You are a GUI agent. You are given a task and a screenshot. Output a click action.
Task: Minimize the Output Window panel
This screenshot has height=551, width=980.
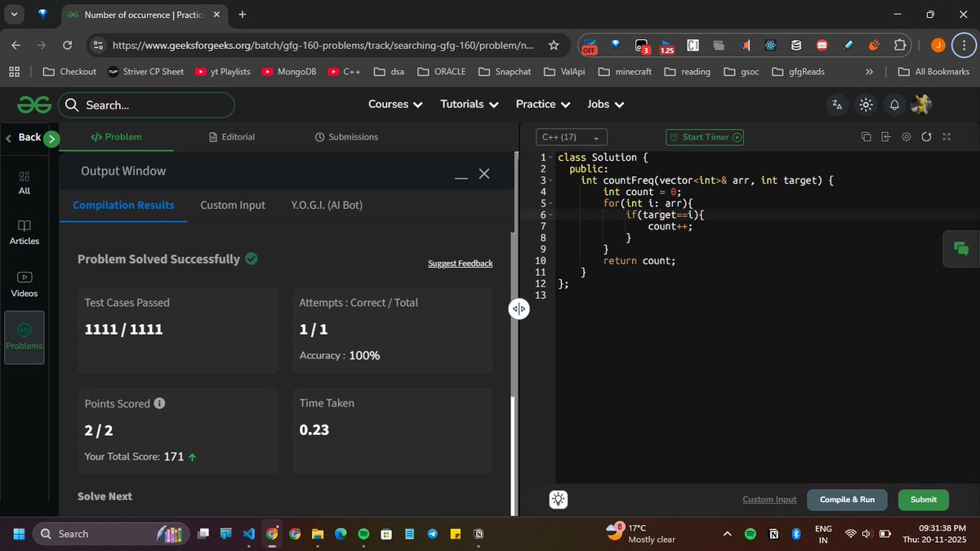click(461, 176)
